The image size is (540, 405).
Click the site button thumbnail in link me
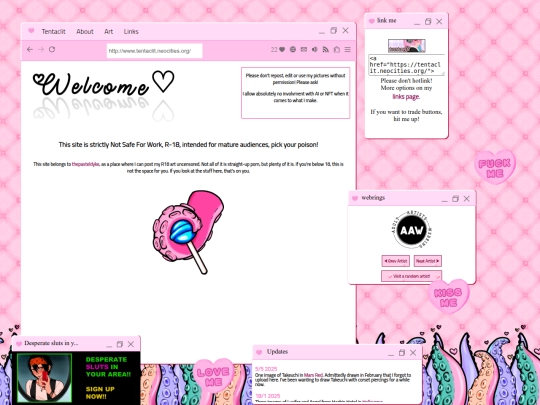407,46
